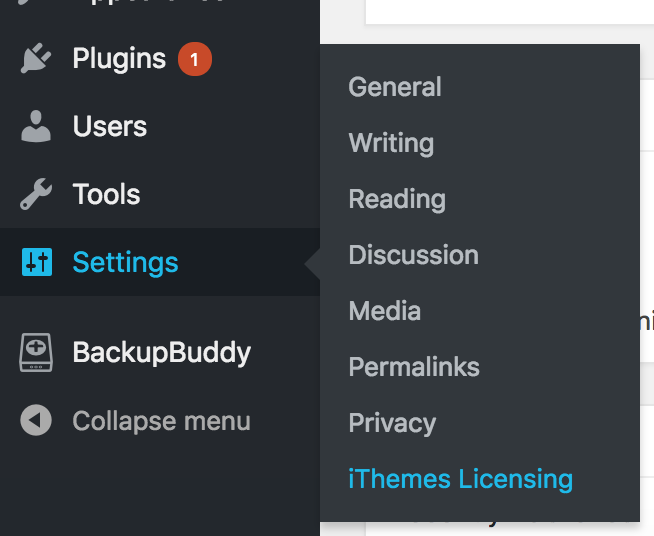Open BackupBuddy from the sidebar
Screen dimensions: 654x536
point(162,353)
